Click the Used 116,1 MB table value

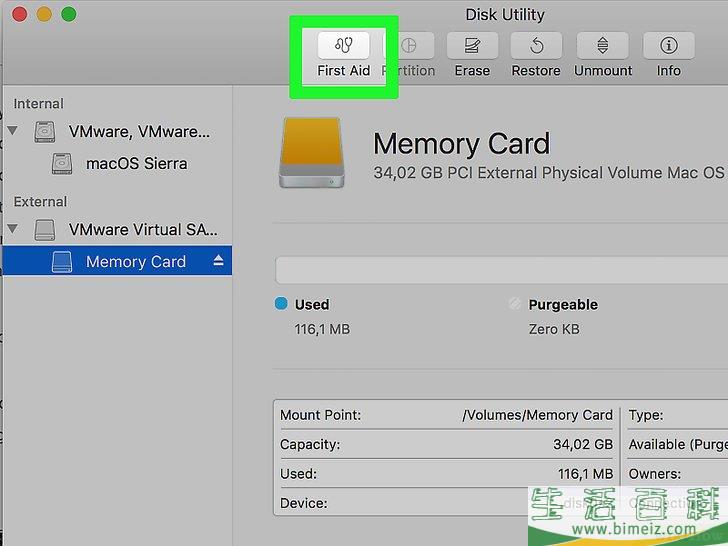[x=585, y=474]
